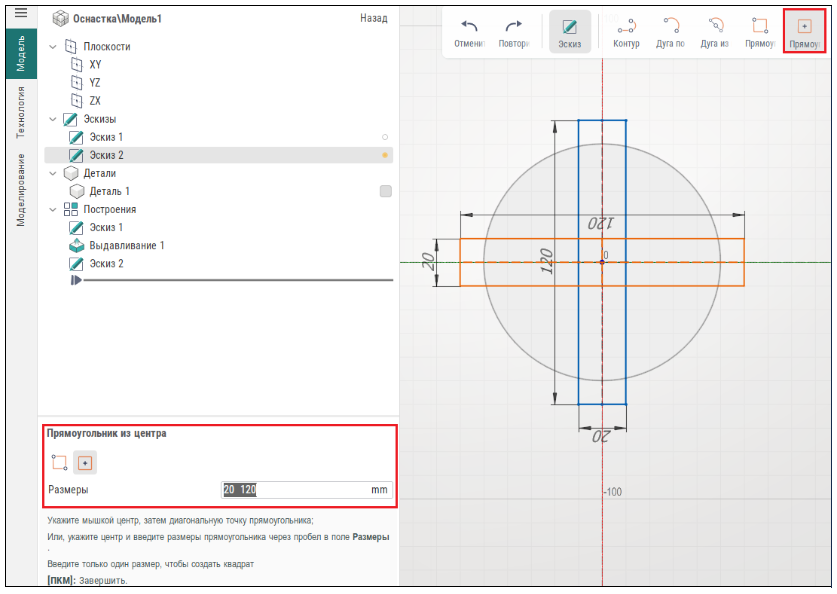Viewport: 837px width, 594px height.
Task: Switch to corner rectangle mode in properties panel
Action: [59, 463]
